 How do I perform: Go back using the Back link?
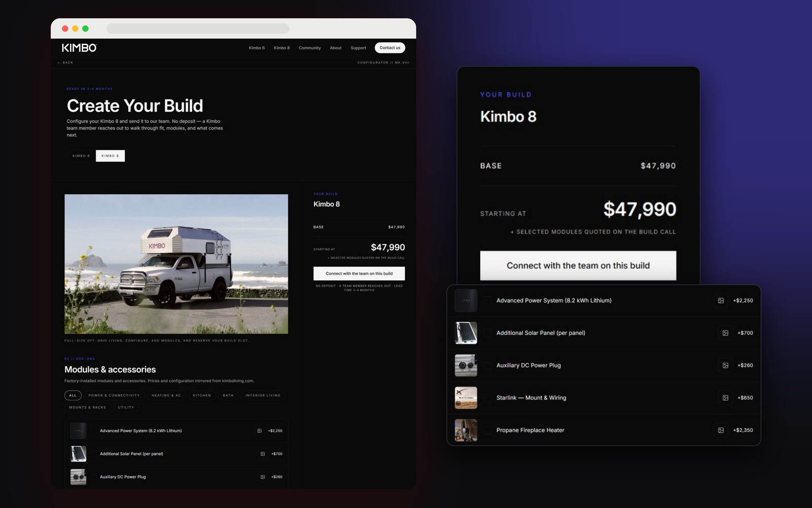coord(65,62)
